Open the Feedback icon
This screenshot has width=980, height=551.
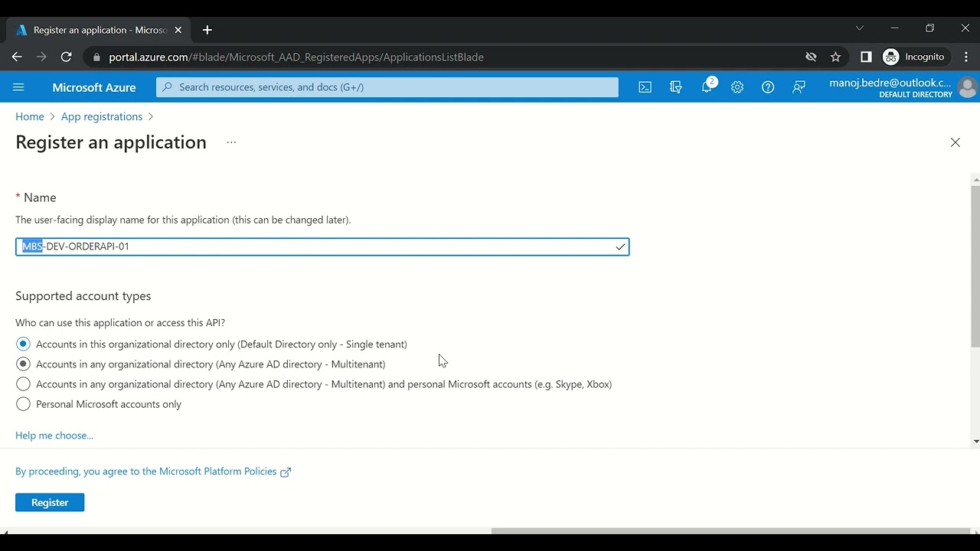(x=799, y=87)
